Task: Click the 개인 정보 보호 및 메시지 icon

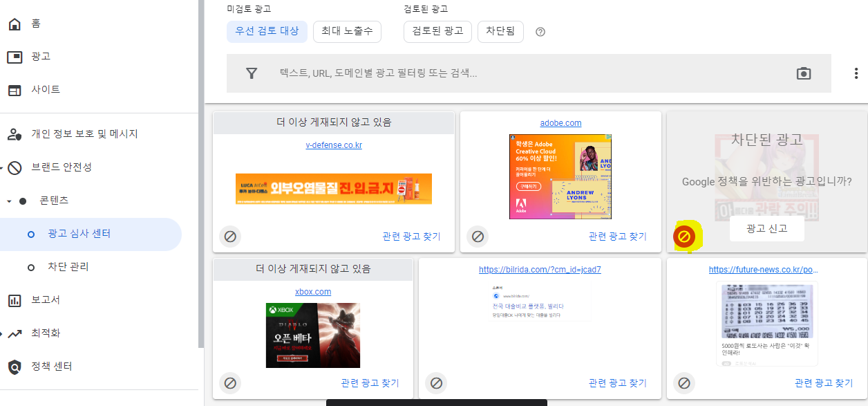Action: point(15,134)
